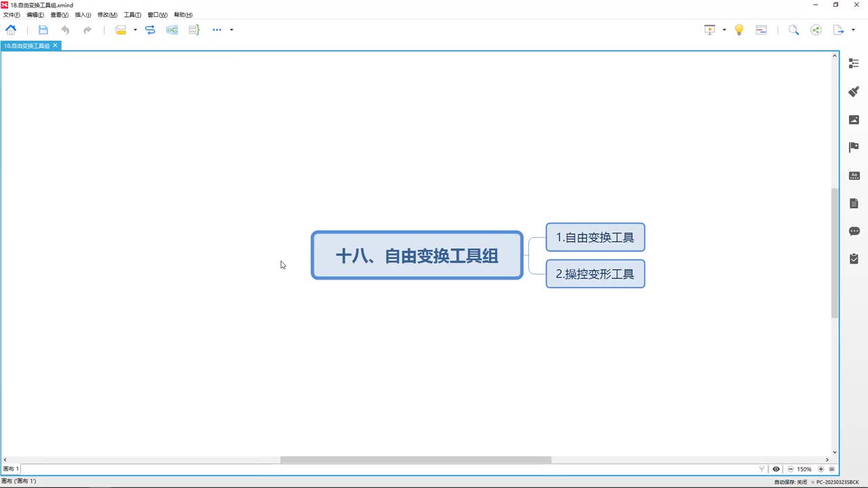The image size is (868, 488).
Task: Undo the last action
Action: pyautogui.click(x=65, y=30)
